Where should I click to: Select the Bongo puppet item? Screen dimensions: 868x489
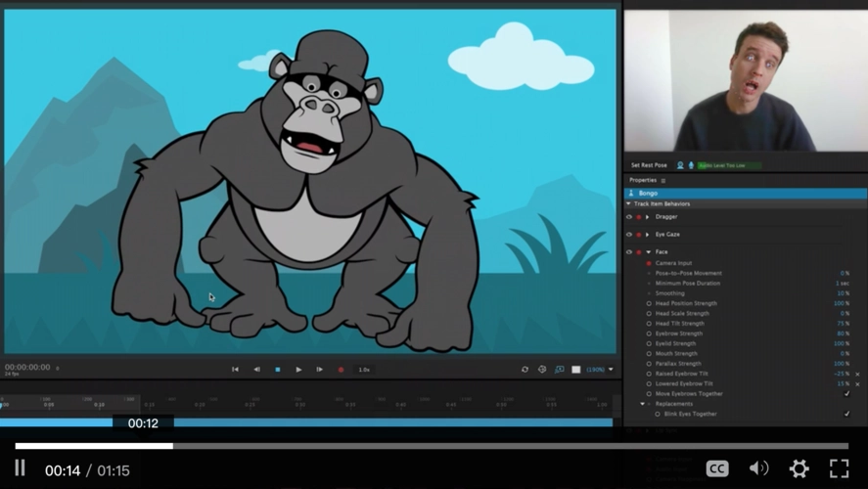pos(648,194)
